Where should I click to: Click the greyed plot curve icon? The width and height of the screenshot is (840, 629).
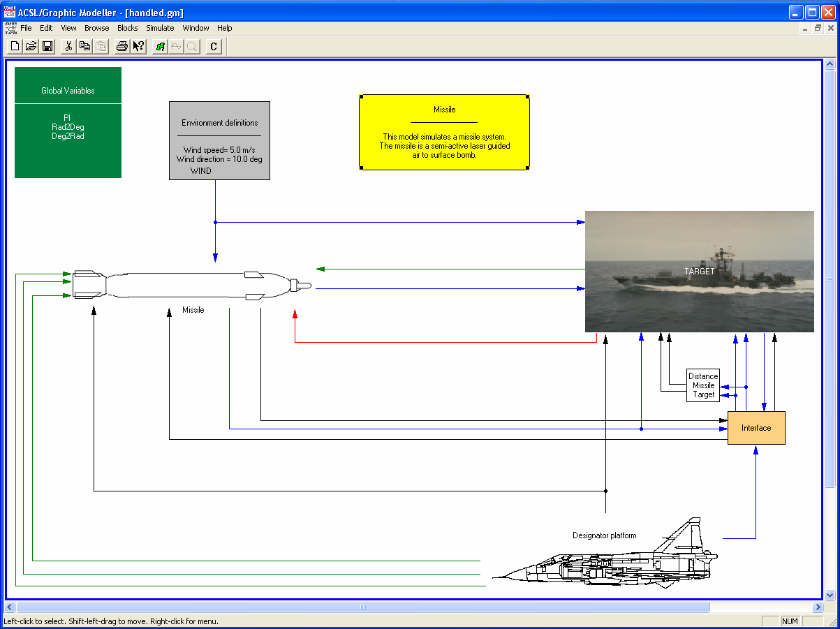point(176,47)
